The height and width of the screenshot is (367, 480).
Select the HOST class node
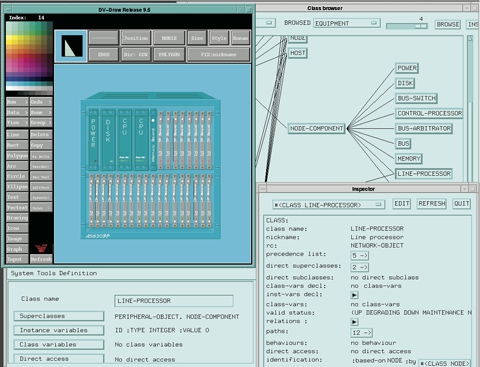[x=297, y=53]
